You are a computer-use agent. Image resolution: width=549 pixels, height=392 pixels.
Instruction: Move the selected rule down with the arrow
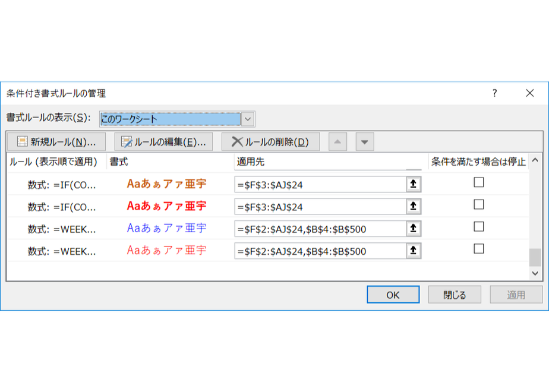(365, 142)
